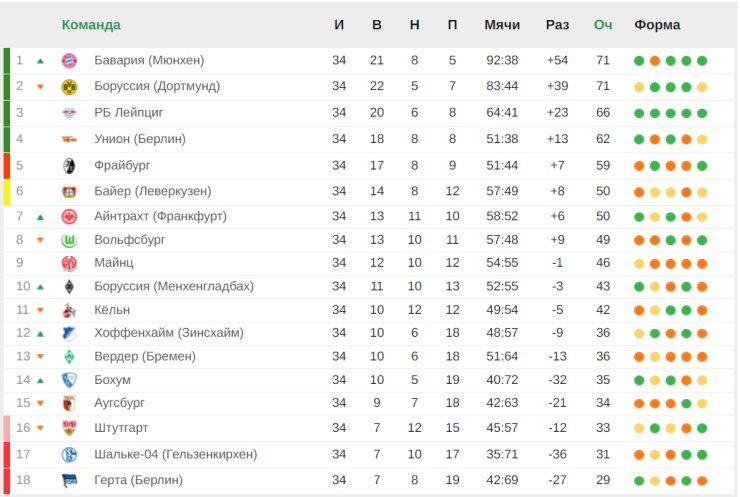Image resolution: width=740 pixels, height=497 pixels.
Task: Click the up arrow next to Бохум
Action: pos(41,380)
